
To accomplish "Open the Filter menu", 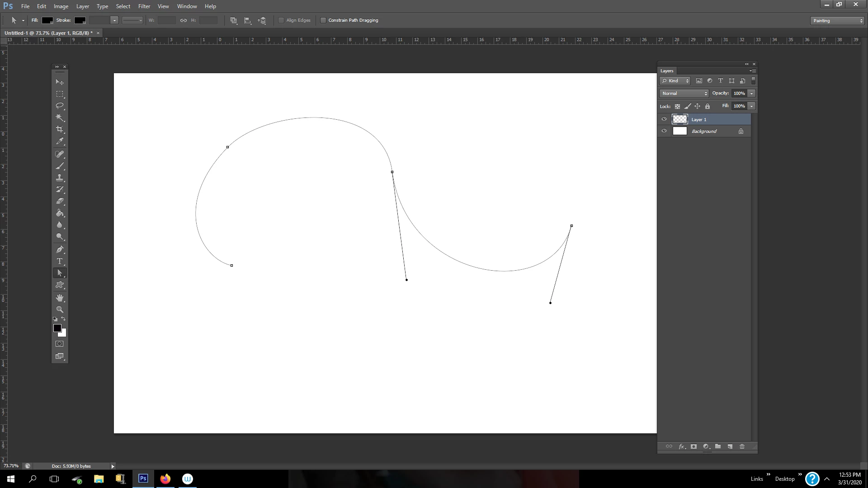I will 144,6.
